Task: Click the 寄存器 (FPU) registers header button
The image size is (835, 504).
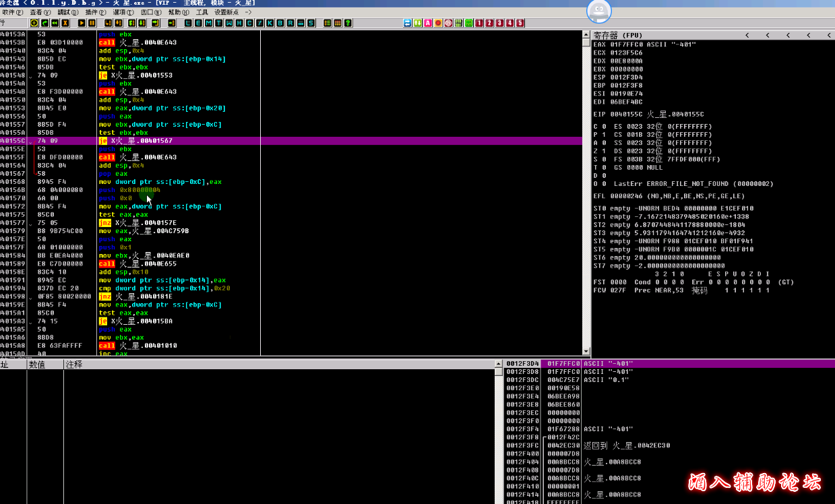Action: tap(618, 35)
